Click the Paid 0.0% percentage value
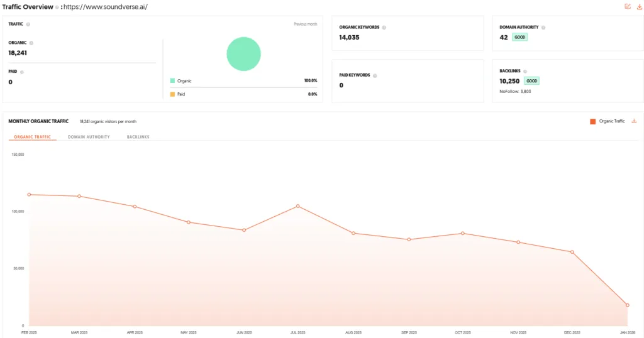This screenshot has width=644, height=338. 313,94
